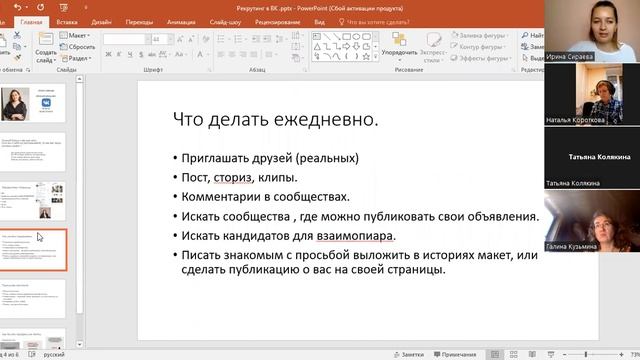
Task: Open the Заливка фигуры dropdown
Action: (x=480, y=36)
